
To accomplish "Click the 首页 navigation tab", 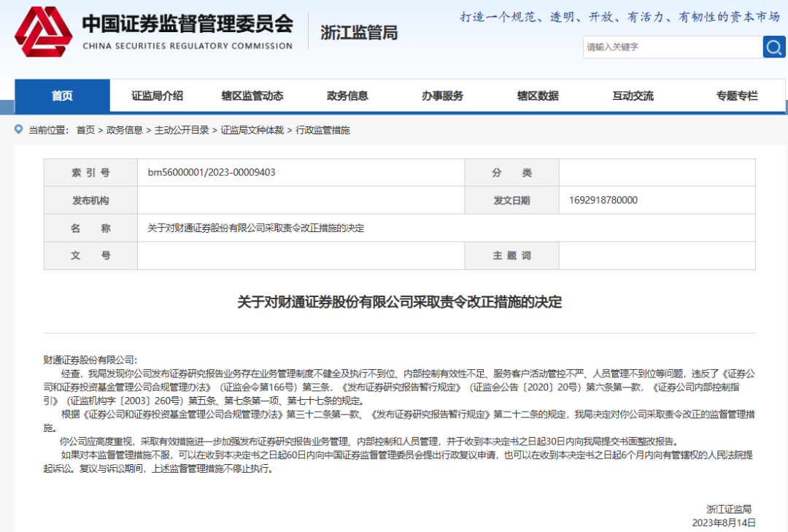I will click(x=61, y=95).
